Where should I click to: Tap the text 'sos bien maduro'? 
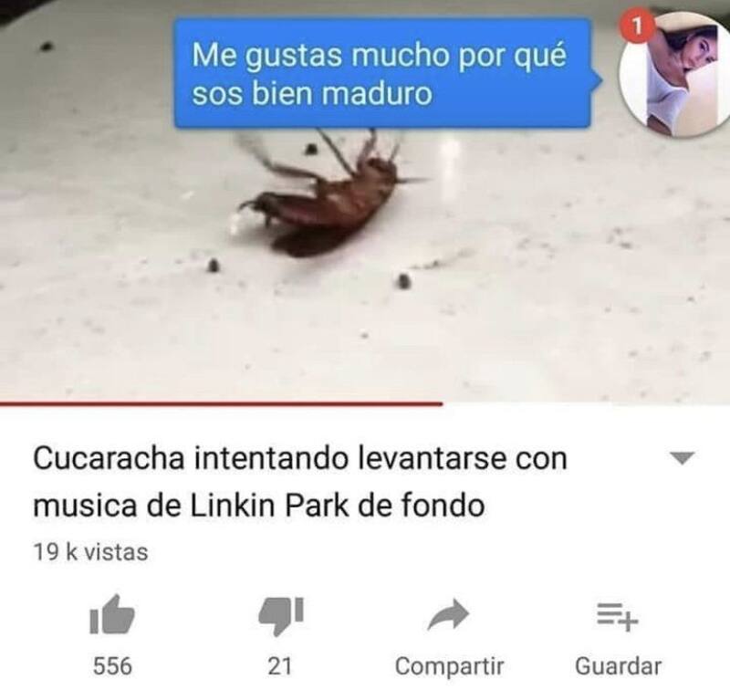tap(312, 95)
